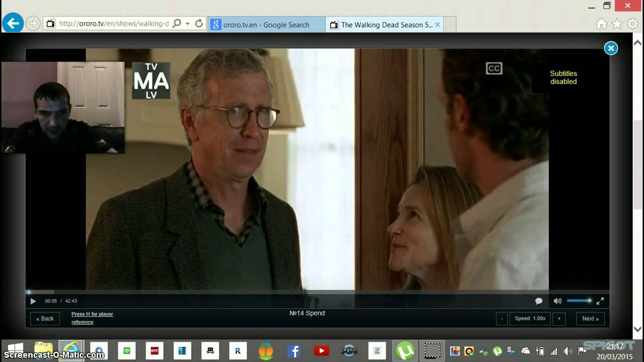Open Spotify from the taskbar

coord(127,350)
